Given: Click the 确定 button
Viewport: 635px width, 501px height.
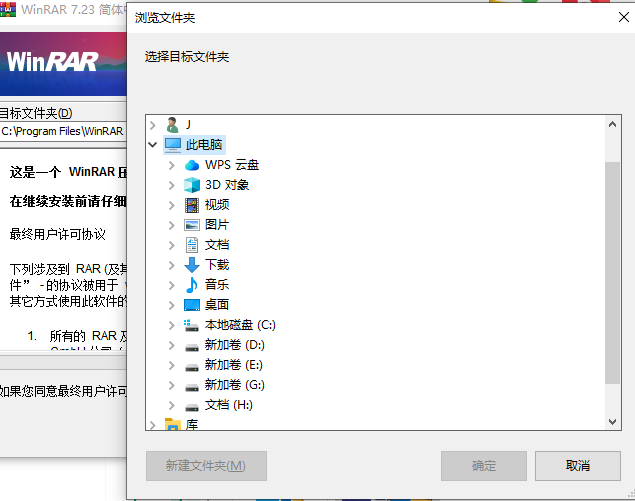Looking at the screenshot, I should [x=484, y=466].
